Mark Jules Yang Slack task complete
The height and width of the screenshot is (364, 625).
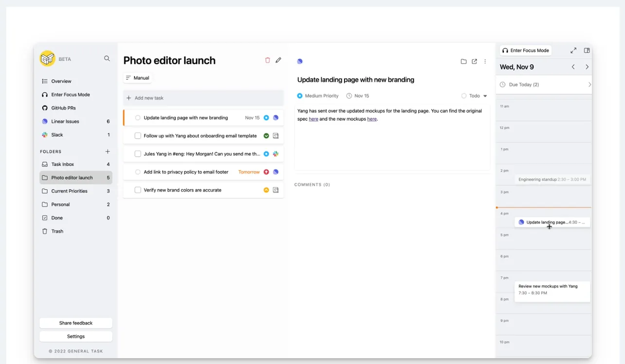click(138, 154)
